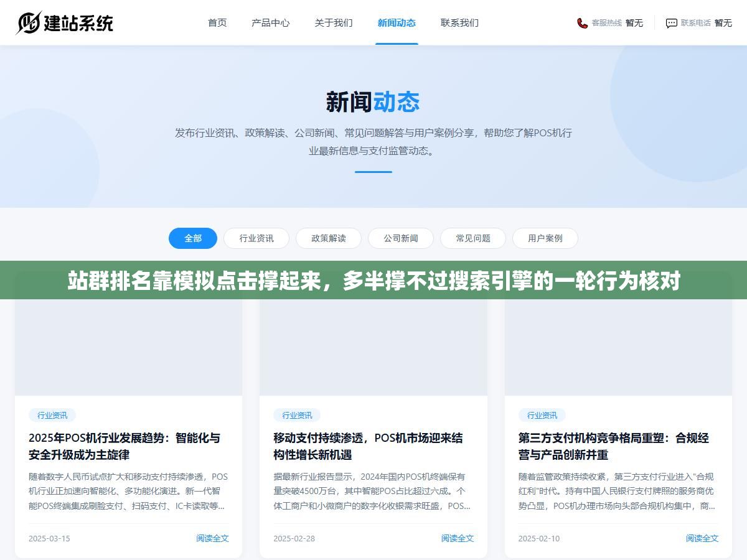
Task: Open title 2025年POS机行业发展趋势
Action: click(125, 446)
